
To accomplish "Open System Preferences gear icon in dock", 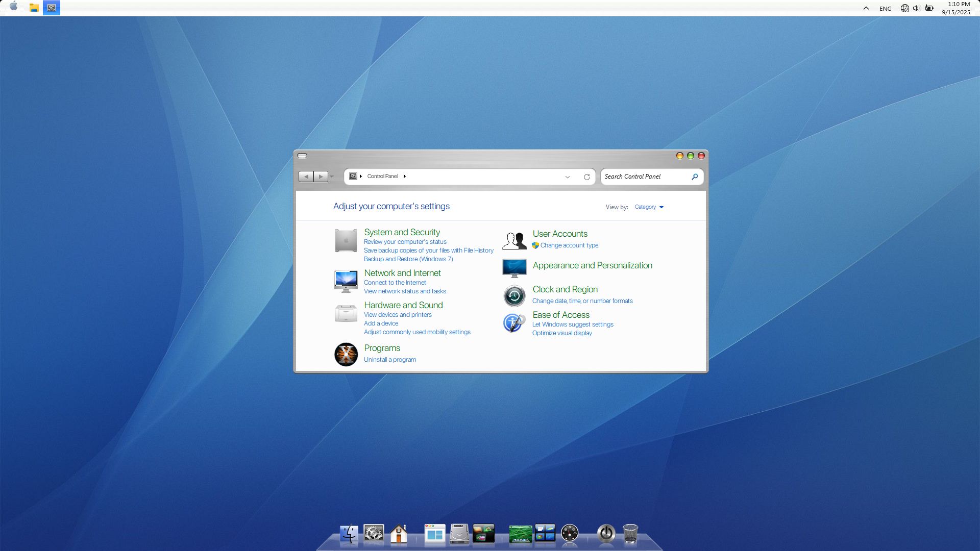I will (374, 534).
